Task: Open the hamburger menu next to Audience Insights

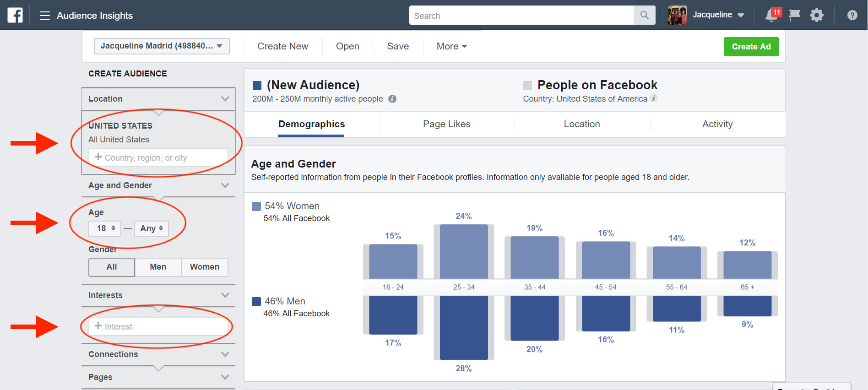Action: tap(44, 16)
